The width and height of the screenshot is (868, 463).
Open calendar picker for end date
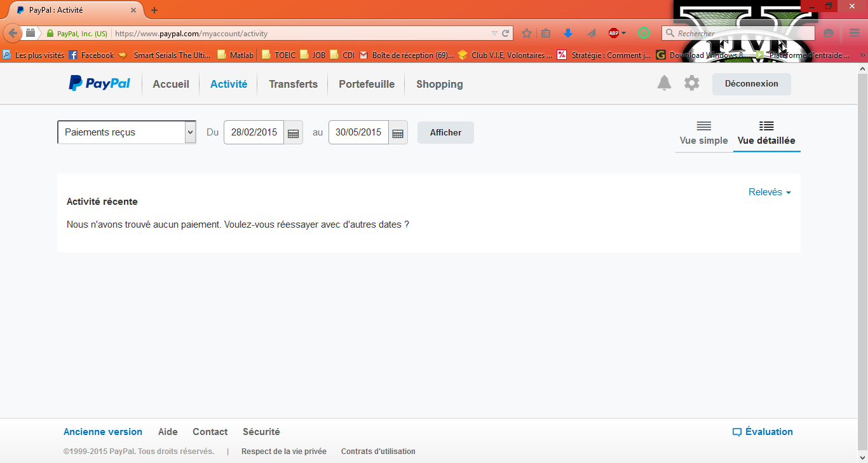[x=398, y=133]
